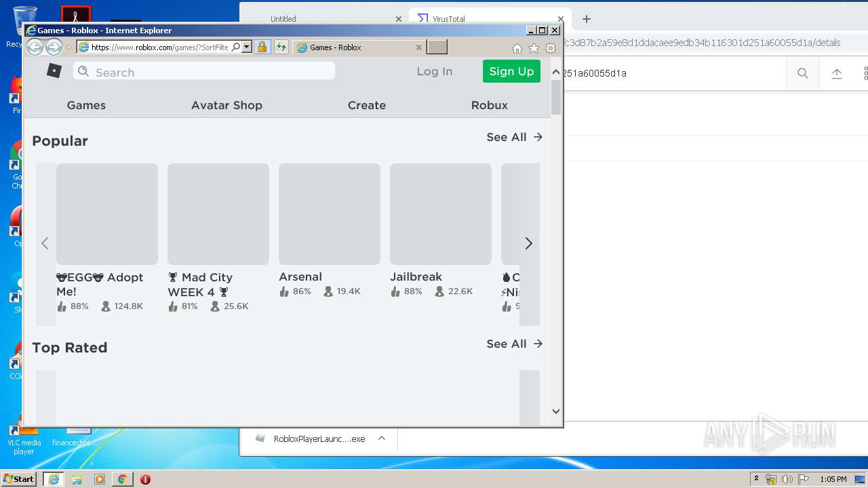Click the Chrome taskbar icon
The height and width of the screenshot is (488, 868).
tap(122, 479)
